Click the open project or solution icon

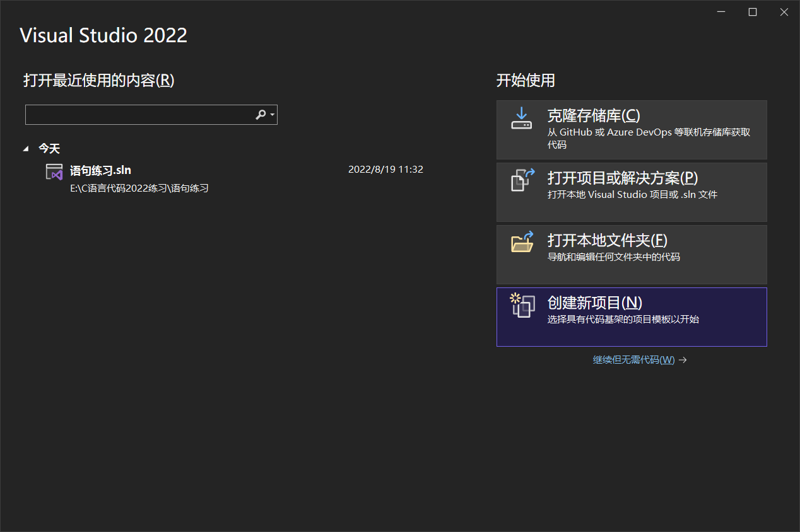522,180
